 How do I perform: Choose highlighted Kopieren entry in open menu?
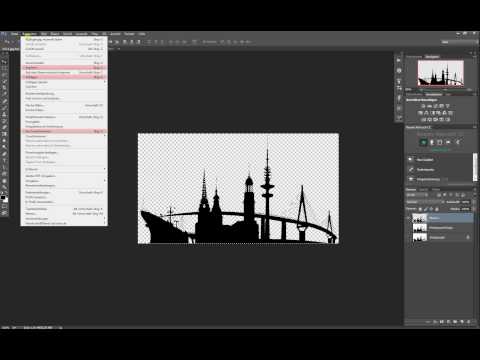(x=64, y=67)
